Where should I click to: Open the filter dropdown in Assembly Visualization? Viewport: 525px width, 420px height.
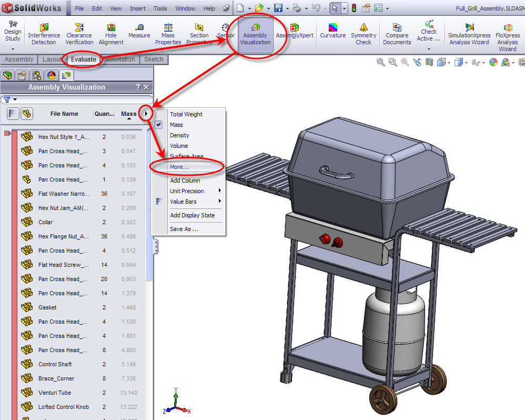coord(14,99)
